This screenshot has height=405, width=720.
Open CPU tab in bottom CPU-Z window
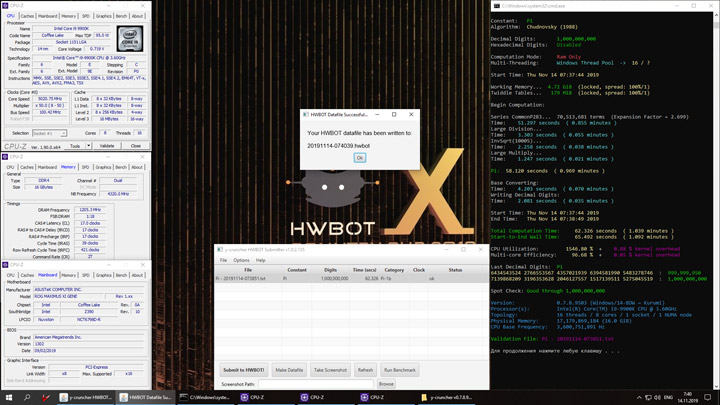click(x=11, y=275)
